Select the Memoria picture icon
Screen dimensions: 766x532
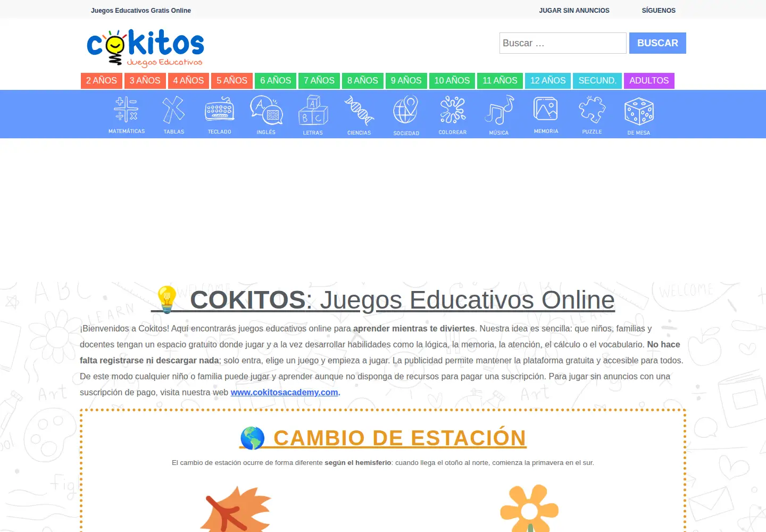546,115
